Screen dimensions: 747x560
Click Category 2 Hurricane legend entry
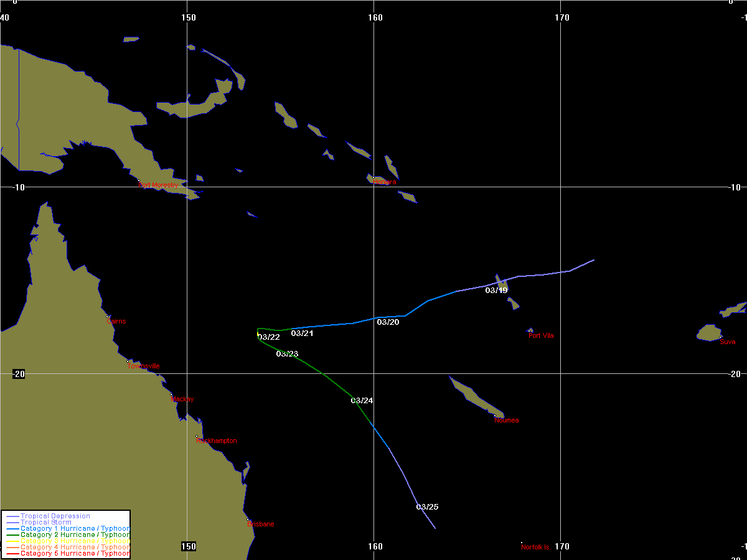[x=75, y=535]
